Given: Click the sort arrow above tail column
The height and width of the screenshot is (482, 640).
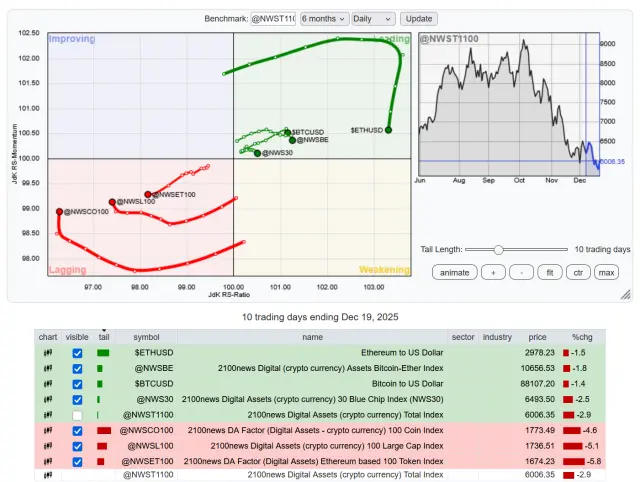Looking at the screenshot, I should (104, 330).
